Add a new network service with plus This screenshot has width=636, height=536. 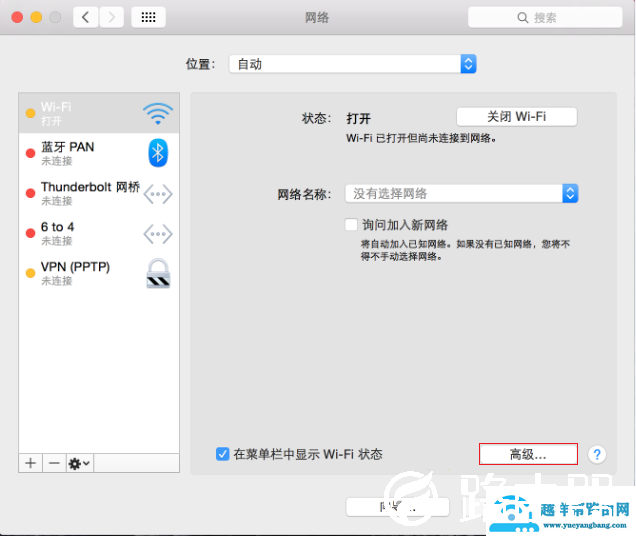(30, 463)
